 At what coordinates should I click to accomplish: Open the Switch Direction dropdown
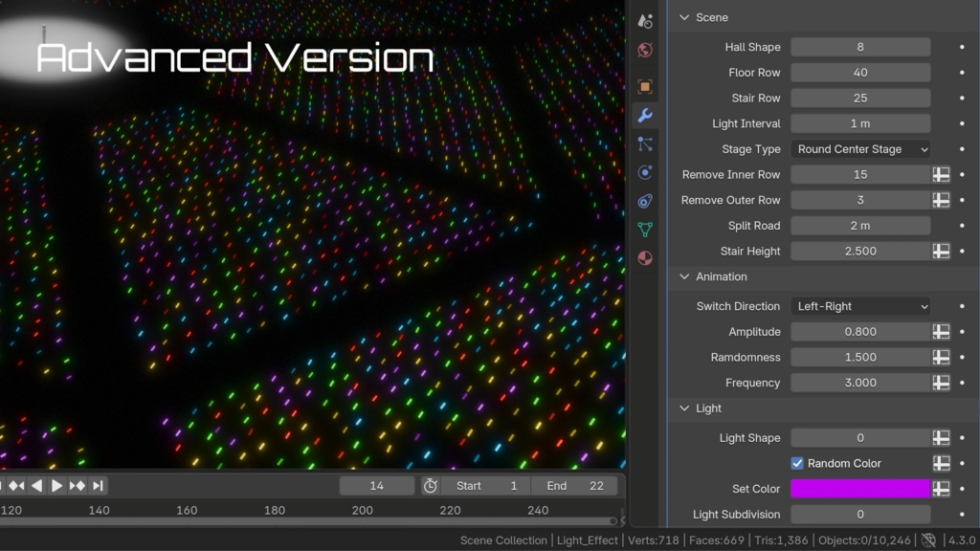tap(860, 306)
